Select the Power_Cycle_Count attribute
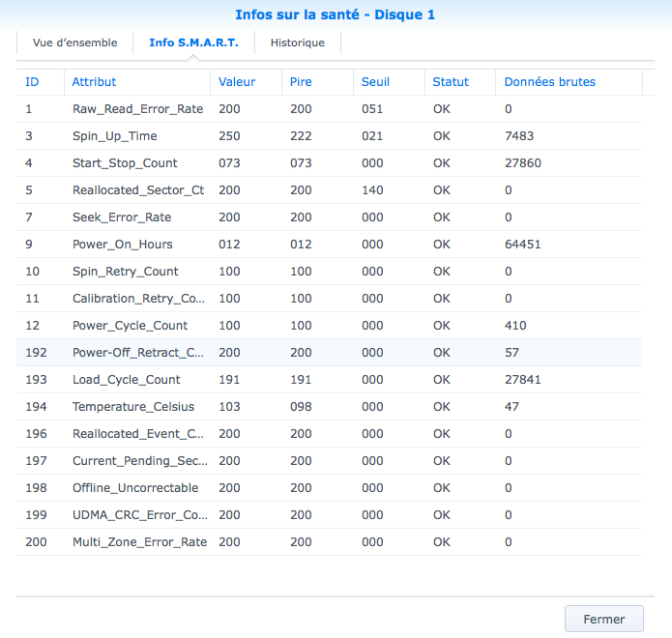The image size is (672, 638). tap(130, 325)
